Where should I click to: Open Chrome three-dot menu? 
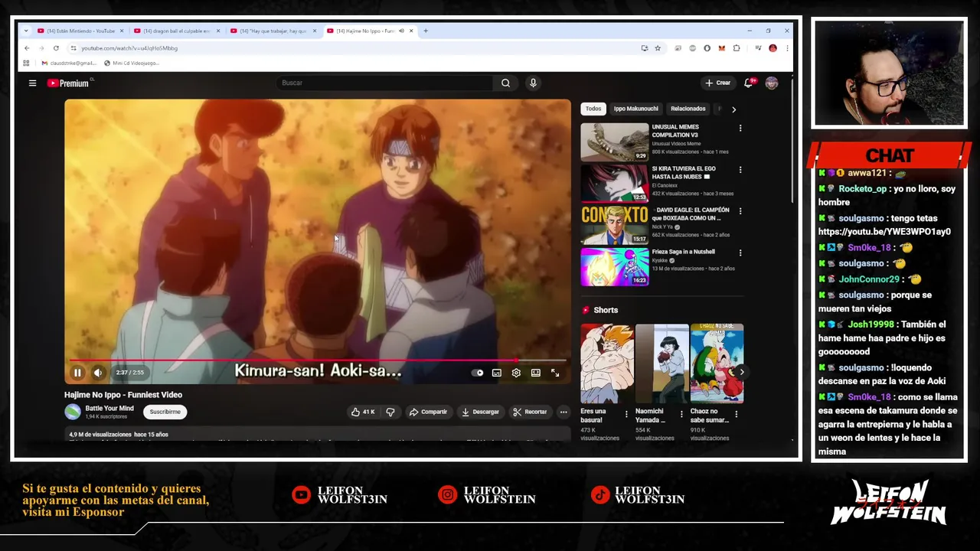786,47
